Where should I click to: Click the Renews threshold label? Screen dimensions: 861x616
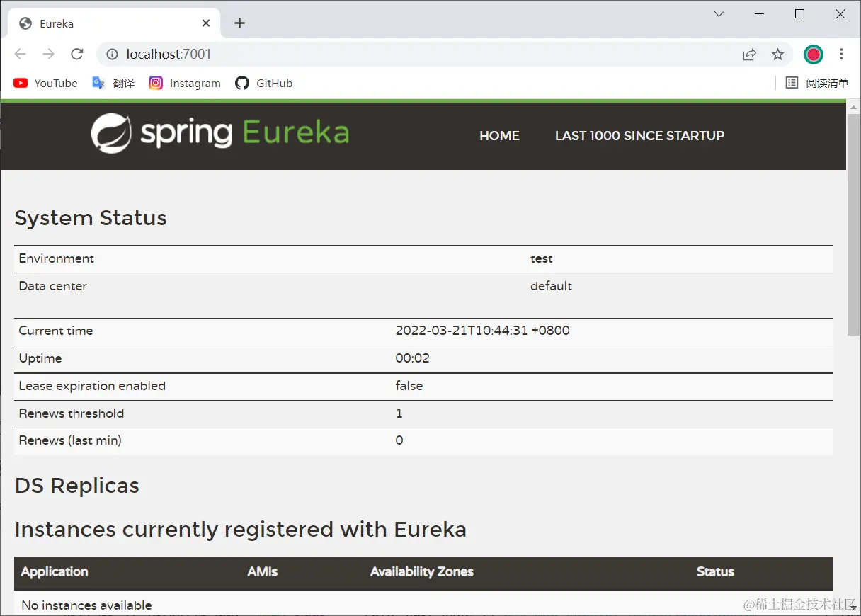click(x=72, y=413)
